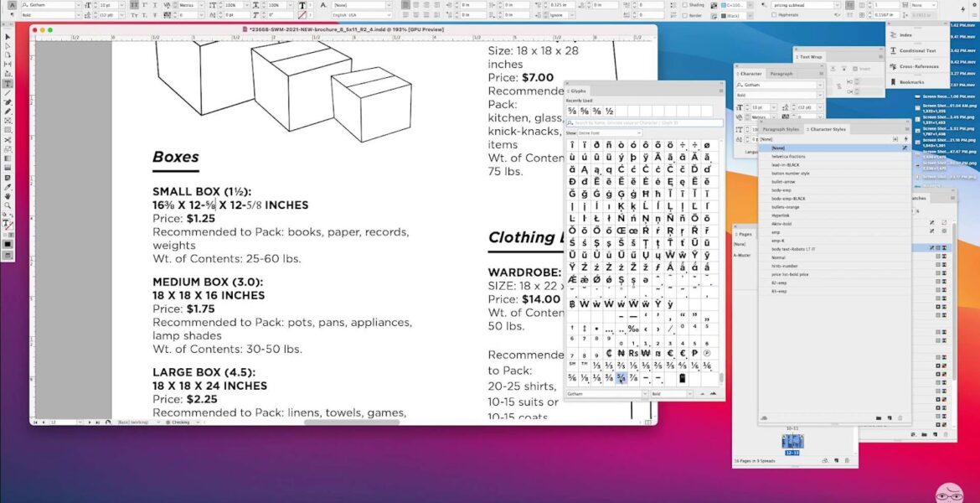
Task: Click the pages 12-13 spread thumbnail
Action: (792, 443)
